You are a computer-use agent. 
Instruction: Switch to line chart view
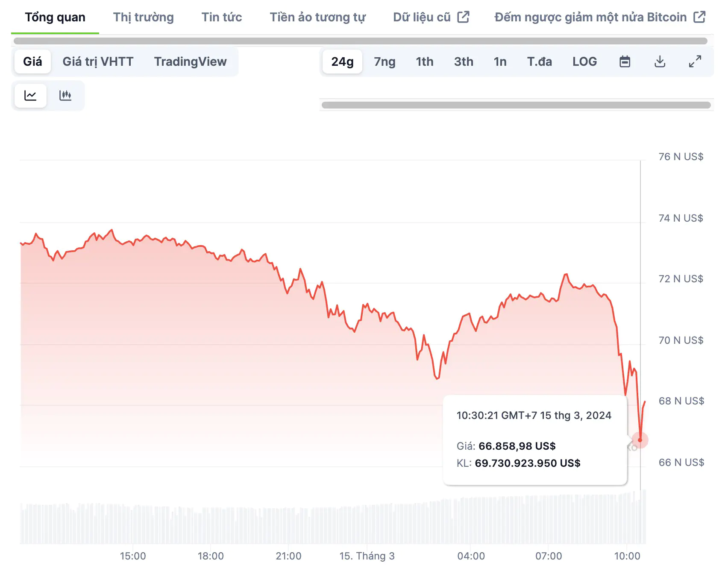pos(30,95)
